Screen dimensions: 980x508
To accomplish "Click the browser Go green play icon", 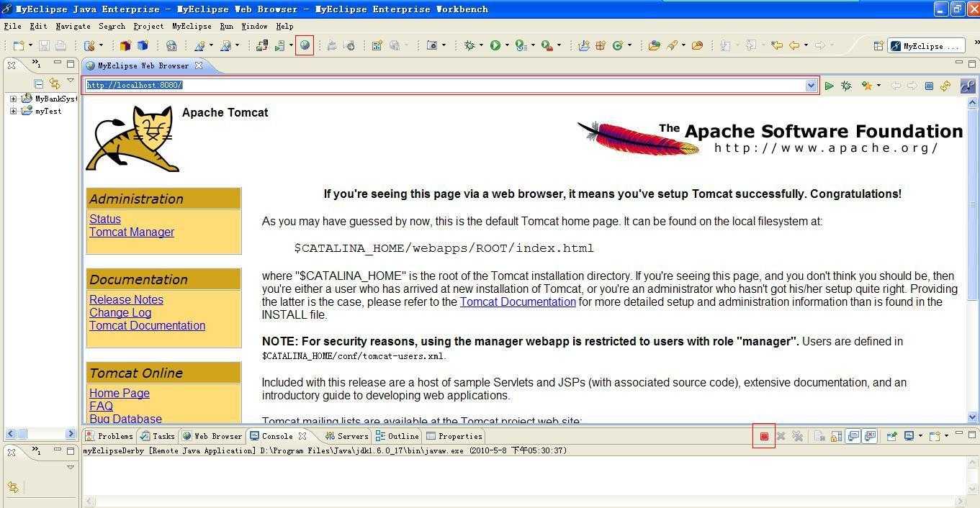I will [830, 86].
